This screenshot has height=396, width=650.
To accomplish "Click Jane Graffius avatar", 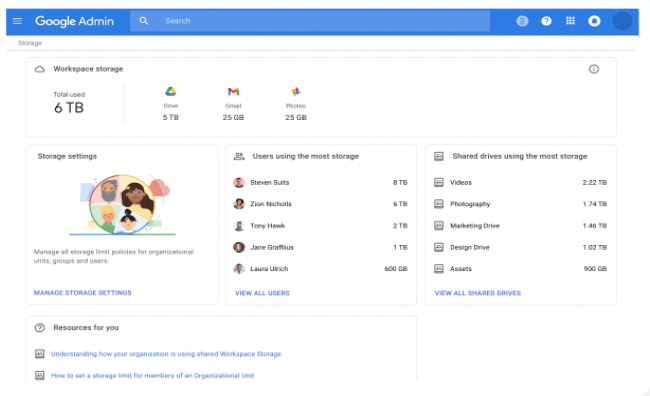I will [x=239, y=247].
